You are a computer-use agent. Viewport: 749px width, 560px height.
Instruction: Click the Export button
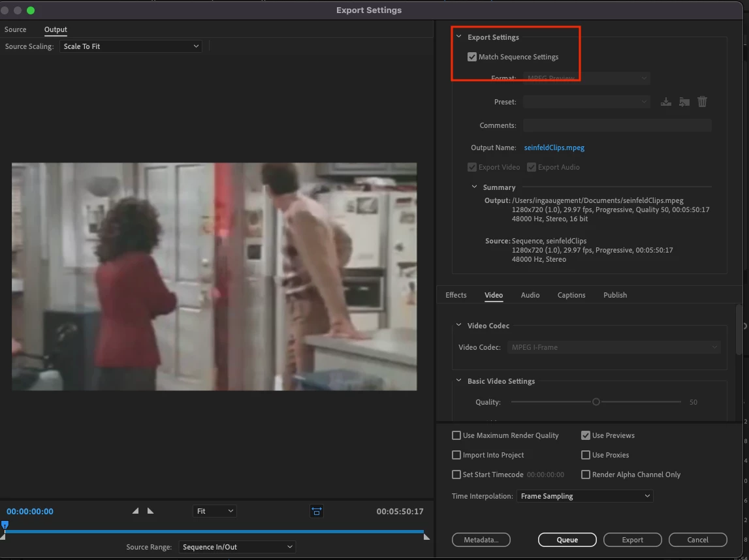click(x=633, y=540)
